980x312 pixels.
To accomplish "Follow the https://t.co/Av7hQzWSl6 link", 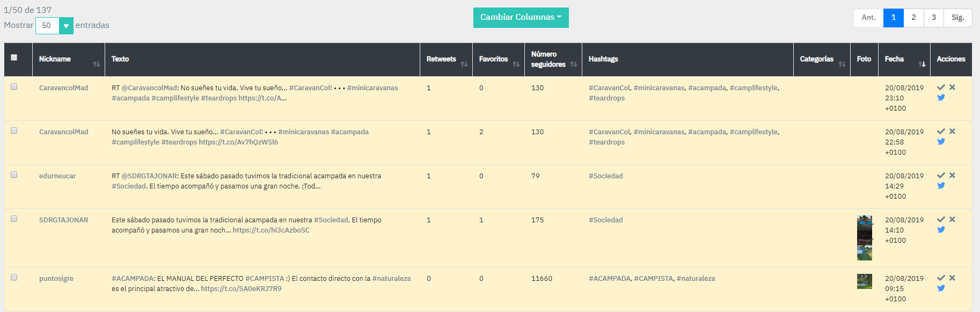I will click(238, 142).
